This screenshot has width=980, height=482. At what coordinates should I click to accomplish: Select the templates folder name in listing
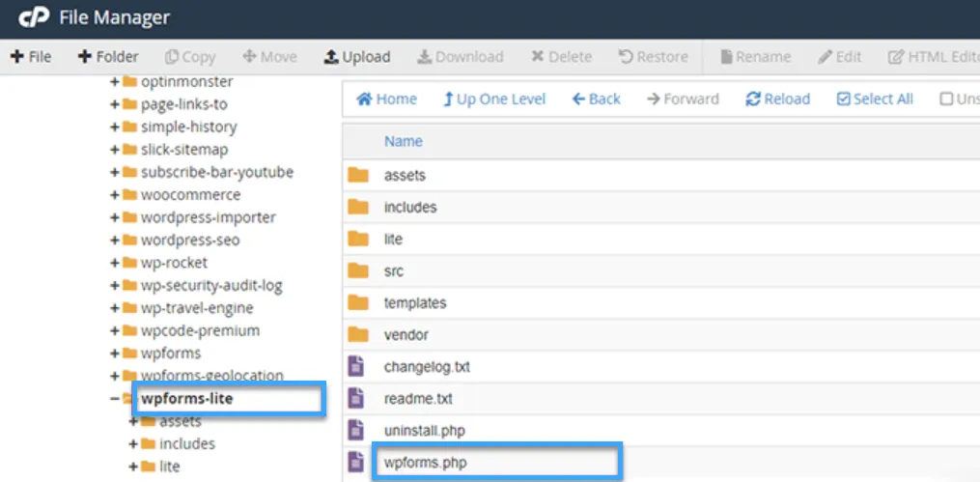(415, 303)
